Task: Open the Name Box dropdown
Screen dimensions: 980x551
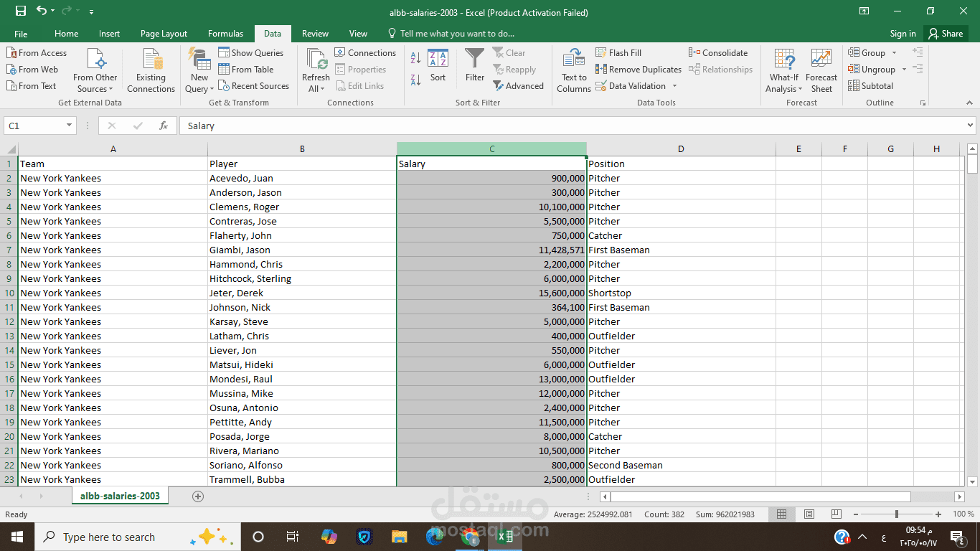Action: (70, 126)
